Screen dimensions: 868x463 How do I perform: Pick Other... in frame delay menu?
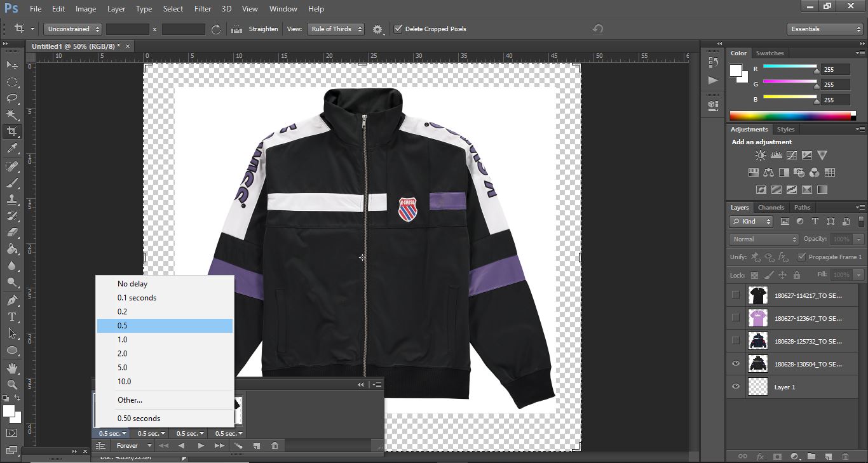165,400
